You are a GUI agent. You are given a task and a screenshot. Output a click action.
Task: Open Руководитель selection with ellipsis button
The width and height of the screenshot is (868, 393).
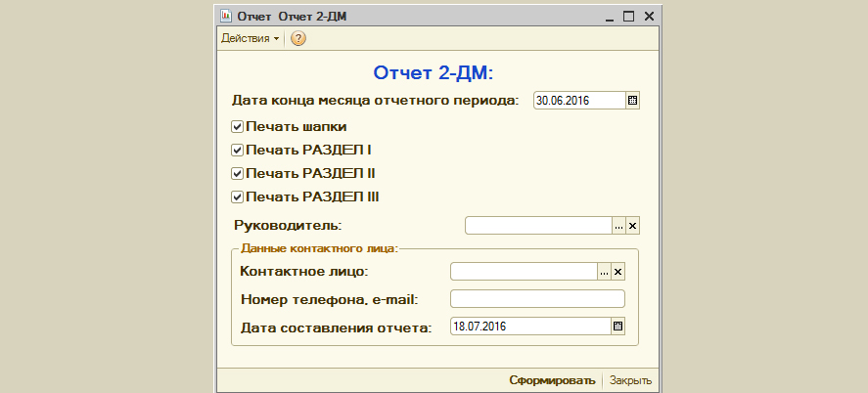point(618,226)
